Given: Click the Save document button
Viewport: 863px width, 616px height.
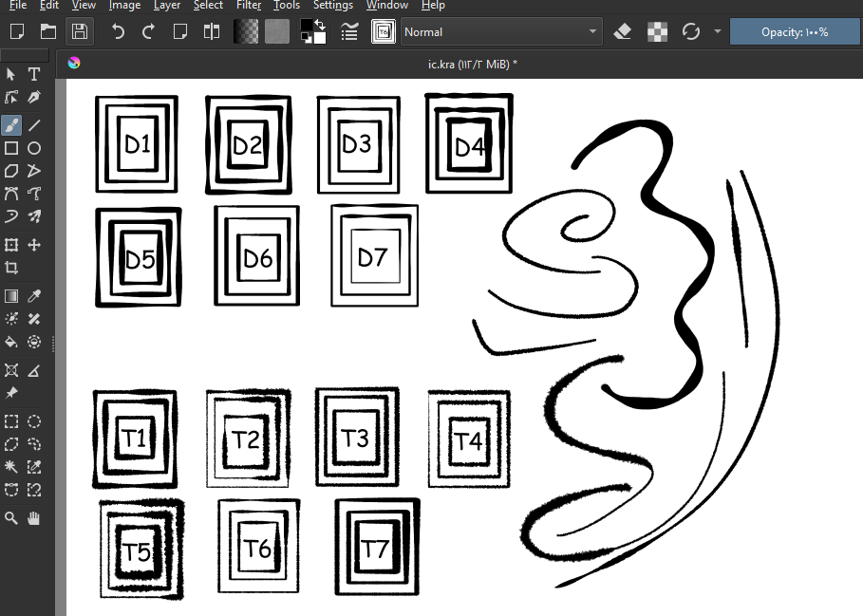Looking at the screenshot, I should [80, 31].
